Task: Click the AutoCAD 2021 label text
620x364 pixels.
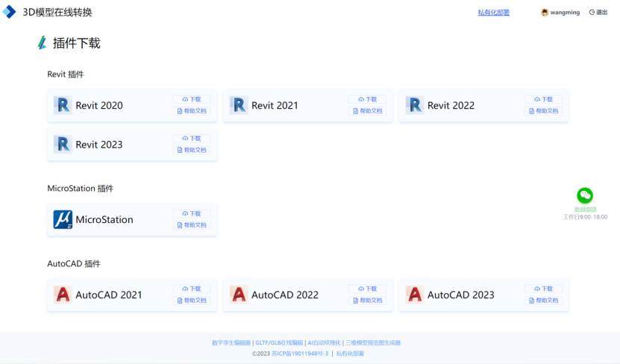Action: pos(109,295)
